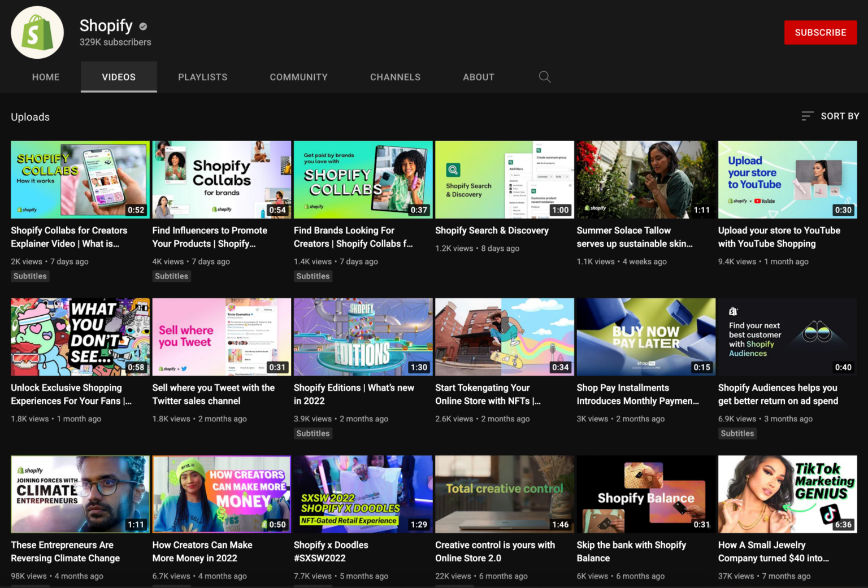
Task: Open the Sell where you Tweet thumbnail
Action: coord(222,337)
